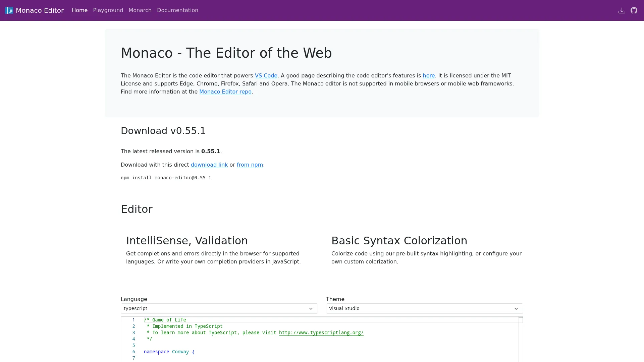Viewport: 644px width, 362px height.
Task: Click bold version text 0.55.1
Action: pyautogui.click(x=211, y=152)
